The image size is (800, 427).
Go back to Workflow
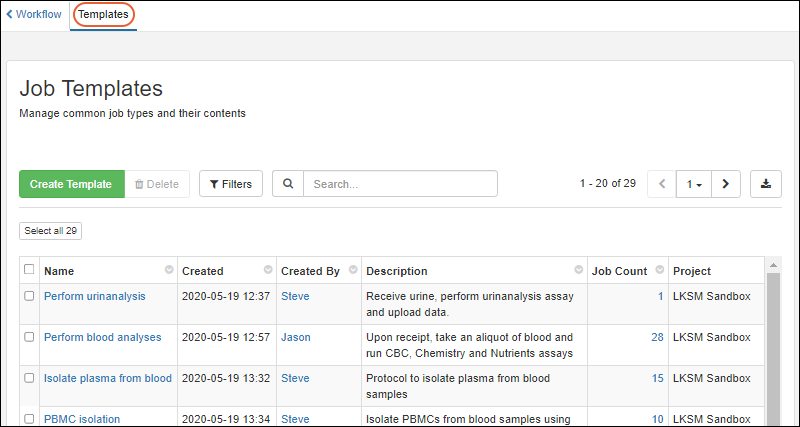coord(34,15)
